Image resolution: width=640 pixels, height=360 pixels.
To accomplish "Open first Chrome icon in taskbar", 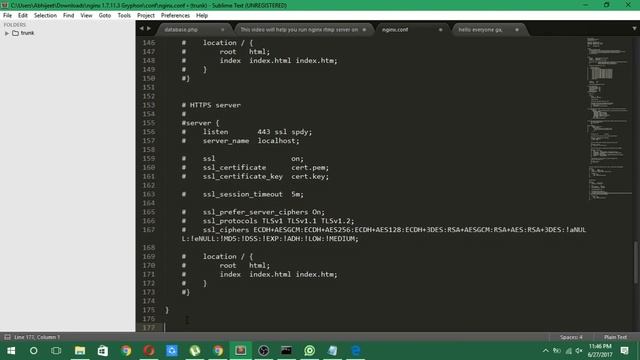I will pos(126,351).
